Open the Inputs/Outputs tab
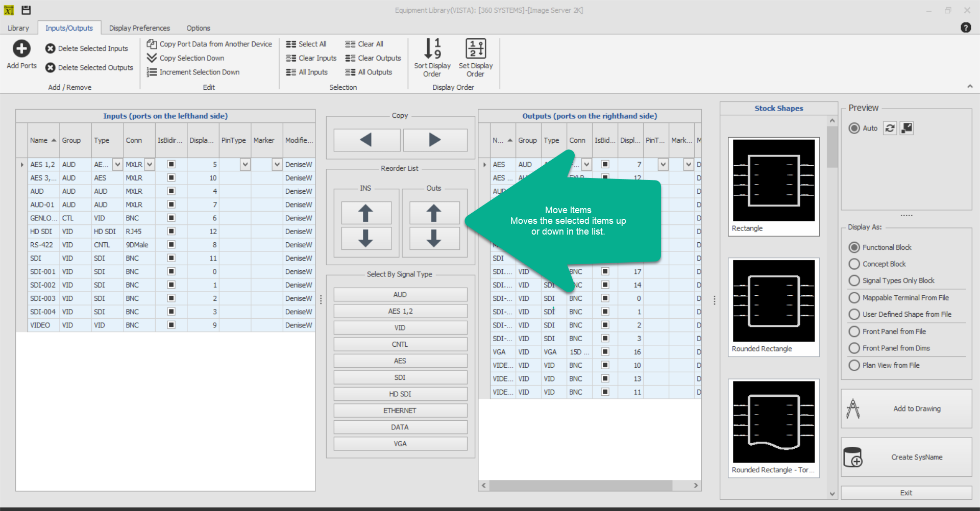 tap(69, 28)
